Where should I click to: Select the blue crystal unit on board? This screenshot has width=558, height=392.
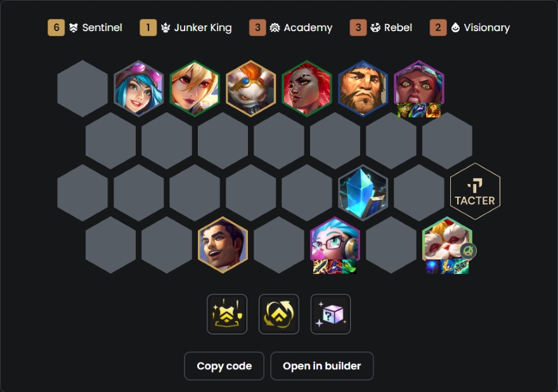363,193
